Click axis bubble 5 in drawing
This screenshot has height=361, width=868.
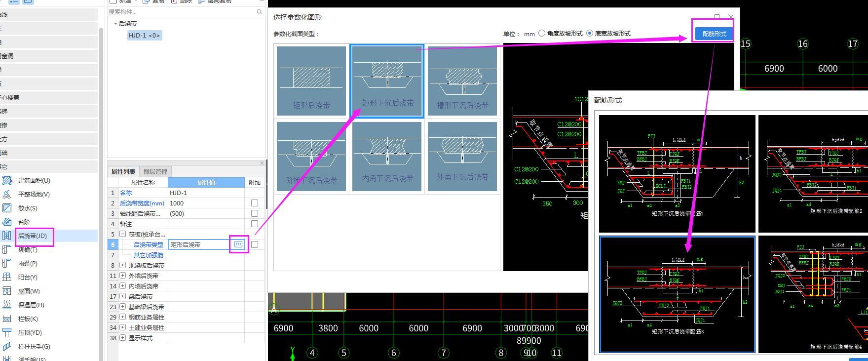(x=344, y=353)
